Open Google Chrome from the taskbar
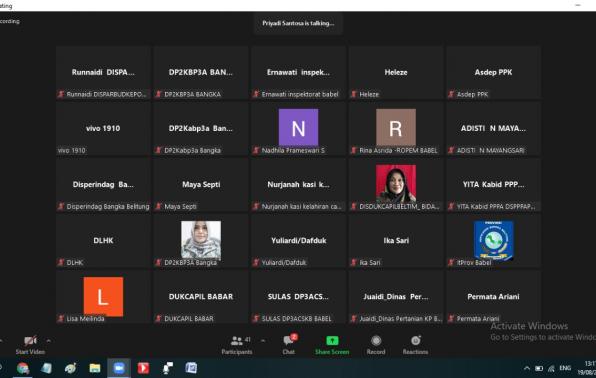Image resolution: width=596 pixels, height=378 pixels. pyautogui.click(x=23, y=368)
